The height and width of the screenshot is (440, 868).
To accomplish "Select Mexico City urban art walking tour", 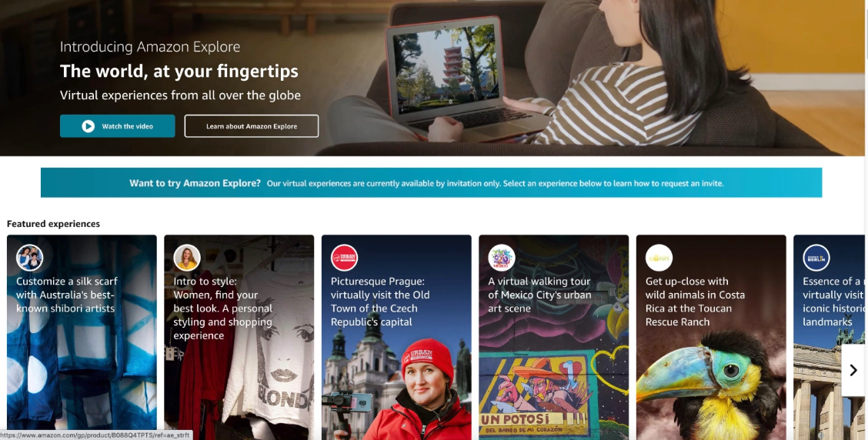I will point(539,295).
